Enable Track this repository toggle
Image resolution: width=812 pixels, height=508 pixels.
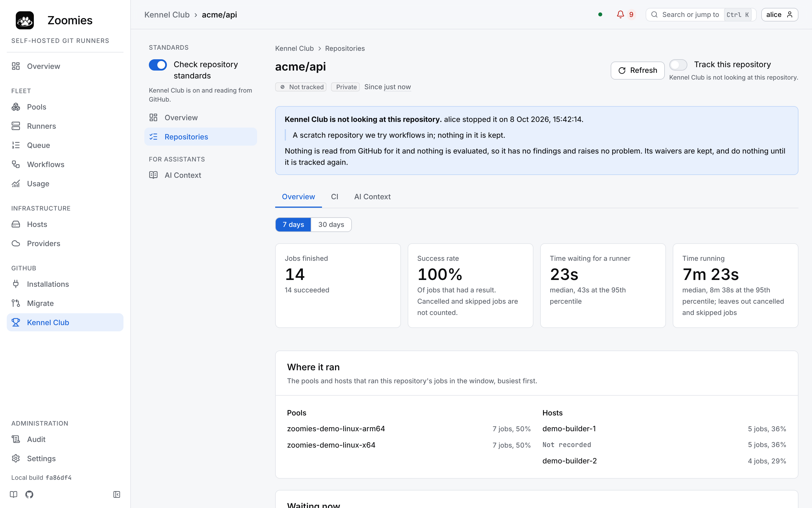coord(678,65)
